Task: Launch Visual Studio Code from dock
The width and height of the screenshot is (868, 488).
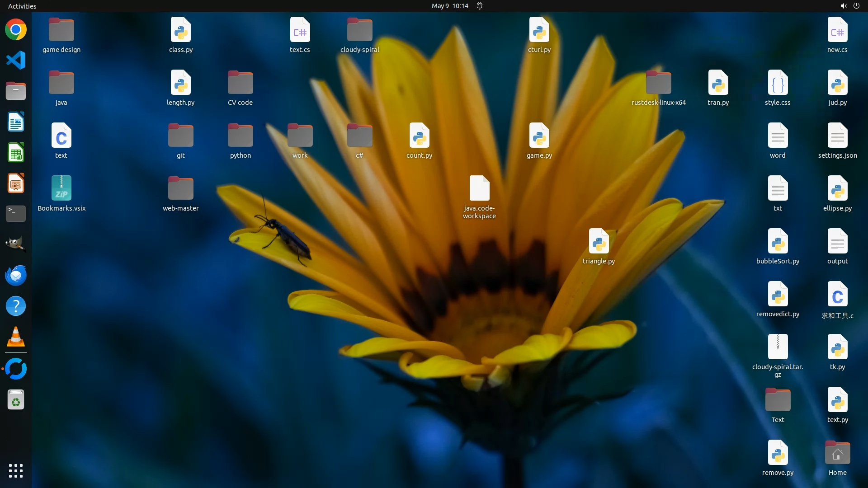Action: click(x=16, y=61)
